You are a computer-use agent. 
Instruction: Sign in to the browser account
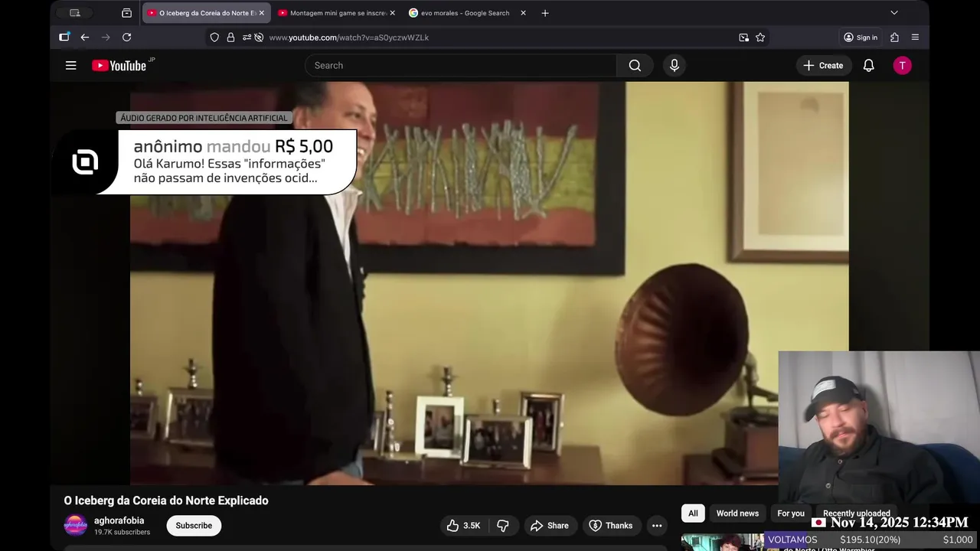861,37
